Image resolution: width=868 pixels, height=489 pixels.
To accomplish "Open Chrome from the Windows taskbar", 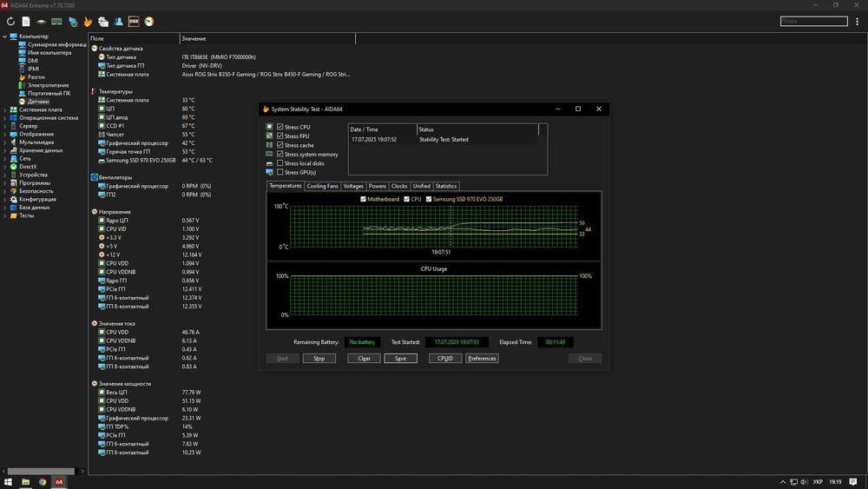I will pyautogui.click(x=42, y=481).
